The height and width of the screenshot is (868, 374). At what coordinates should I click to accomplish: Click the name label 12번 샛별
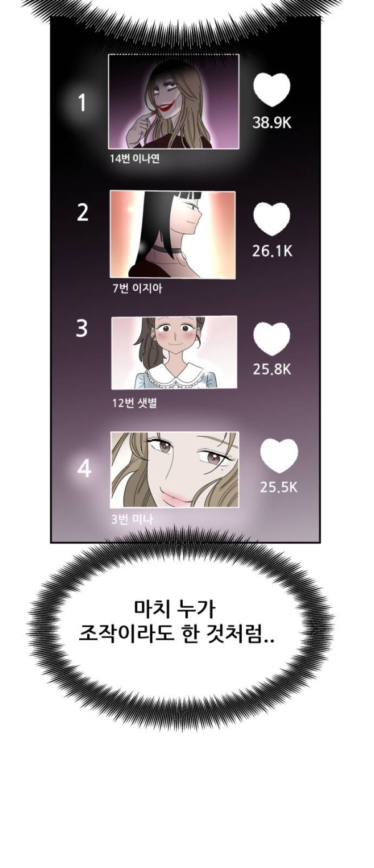tap(133, 402)
